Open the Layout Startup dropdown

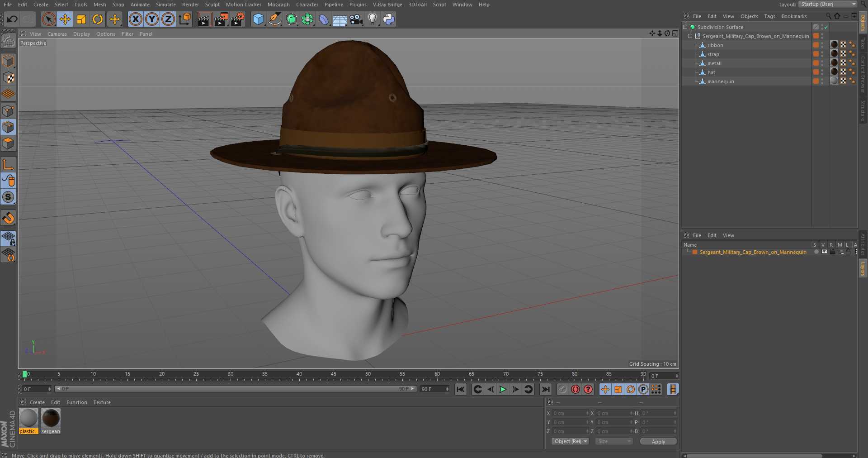827,4
